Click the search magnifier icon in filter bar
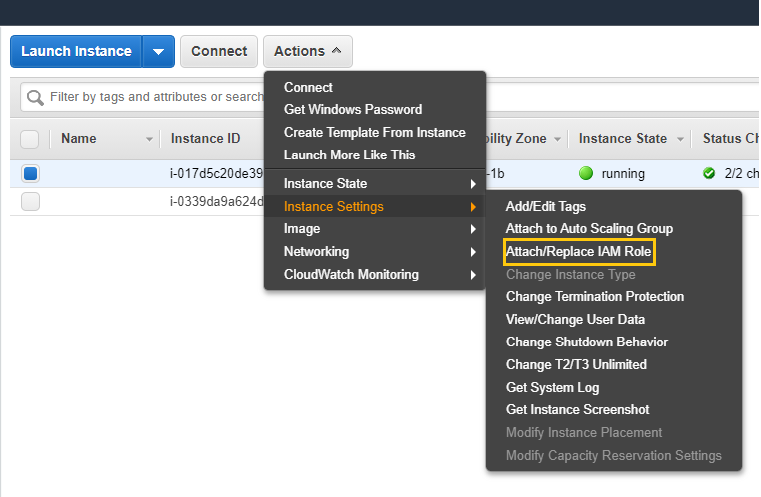The width and height of the screenshot is (761, 497). pyautogui.click(x=35, y=97)
